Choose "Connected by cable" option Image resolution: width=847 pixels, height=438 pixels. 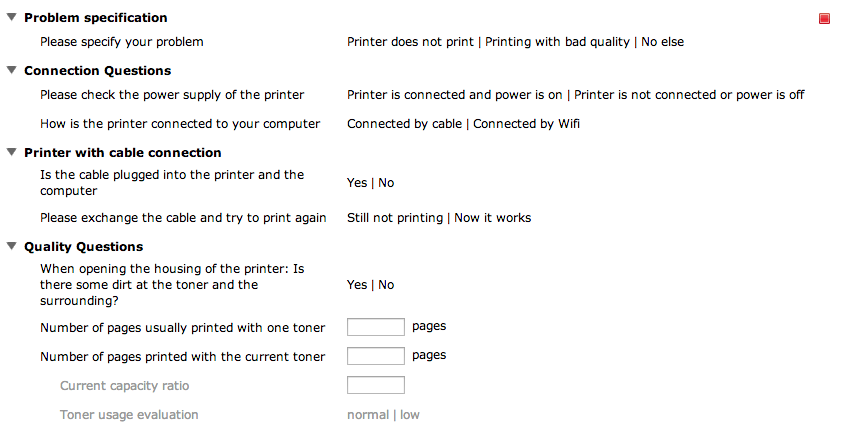point(404,124)
